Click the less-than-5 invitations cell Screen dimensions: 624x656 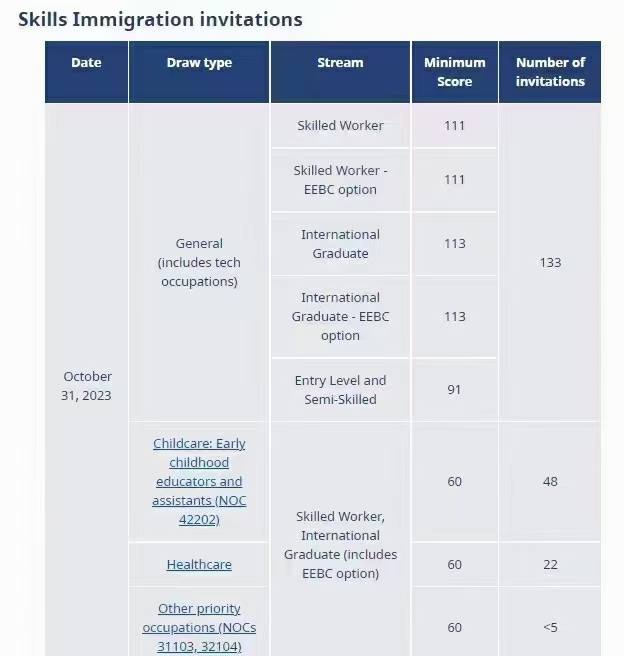pyautogui.click(x=550, y=627)
